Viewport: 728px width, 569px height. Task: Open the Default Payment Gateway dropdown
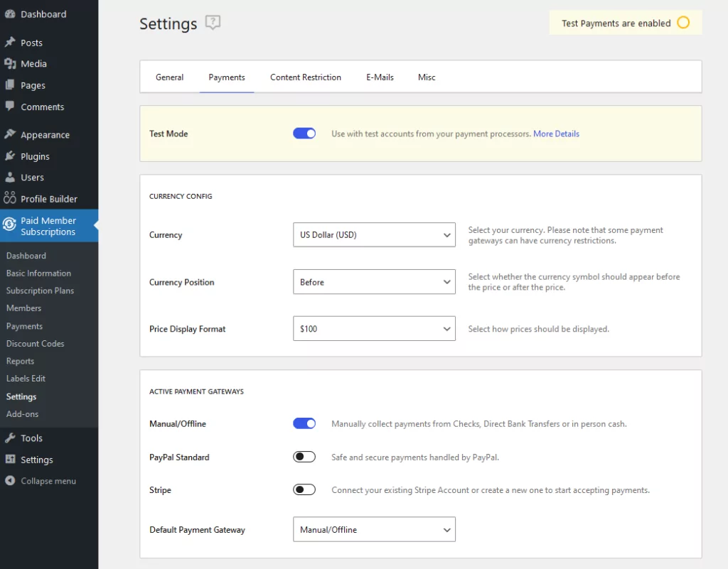[374, 530]
